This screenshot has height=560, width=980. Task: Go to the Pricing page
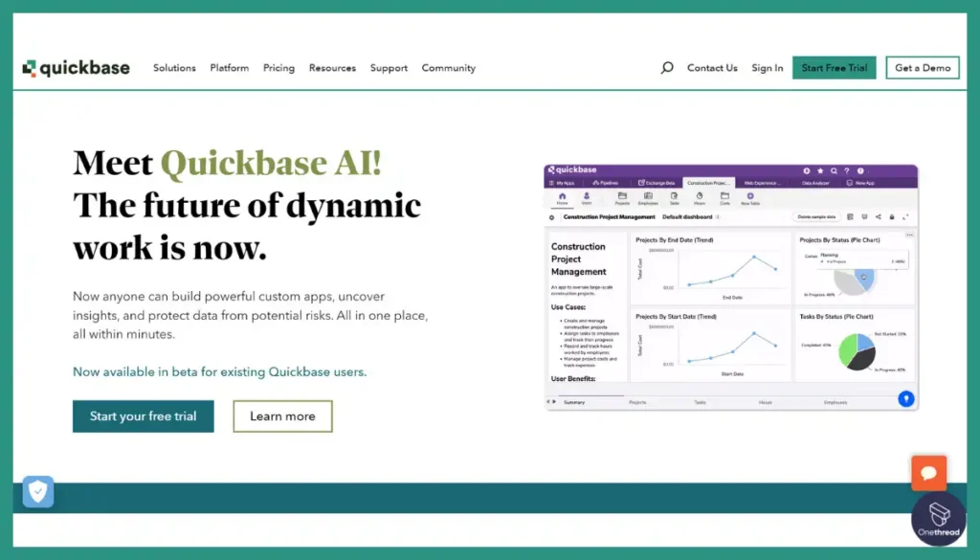278,68
